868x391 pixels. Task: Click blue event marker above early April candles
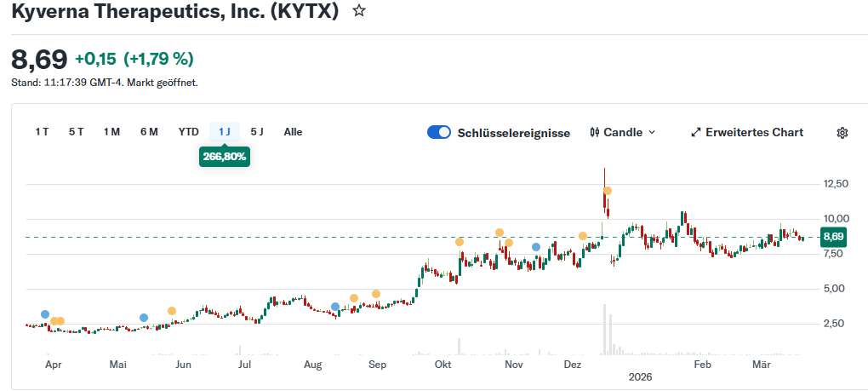(x=45, y=314)
